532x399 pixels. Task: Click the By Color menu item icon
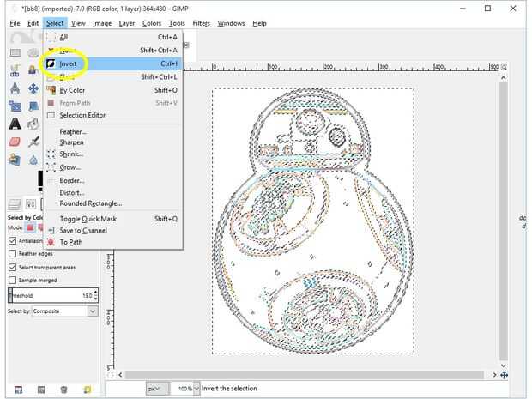[51, 90]
